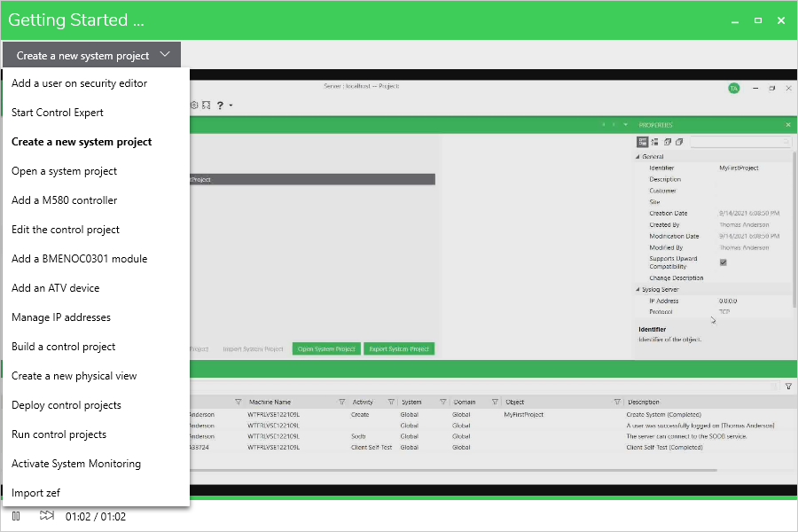Select 'Add a user on security editor'
Viewport: 798px width, 532px height.
(x=80, y=83)
